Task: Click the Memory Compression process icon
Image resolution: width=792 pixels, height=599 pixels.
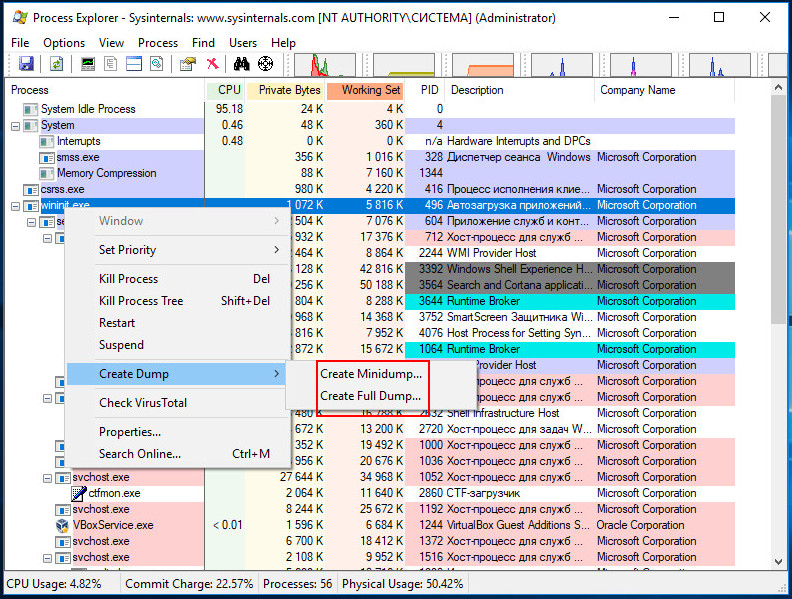Action: (46, 174)
